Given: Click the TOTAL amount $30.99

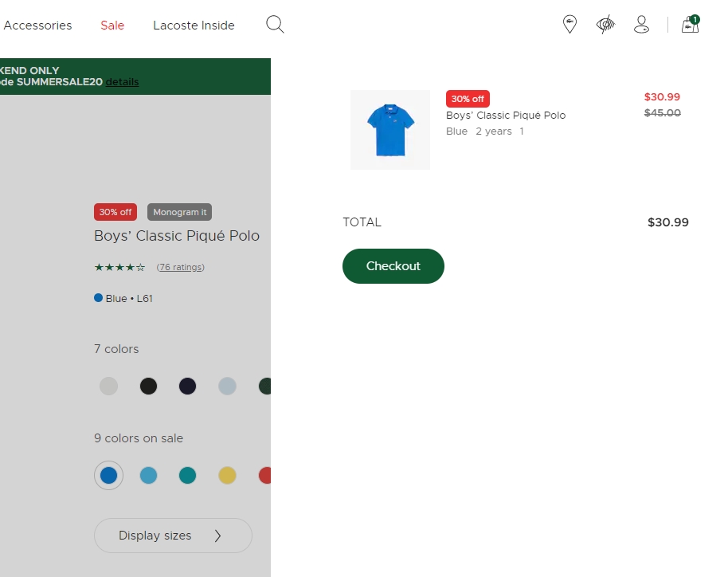Looking at the screenshot, I should click(x=668, y=222).
